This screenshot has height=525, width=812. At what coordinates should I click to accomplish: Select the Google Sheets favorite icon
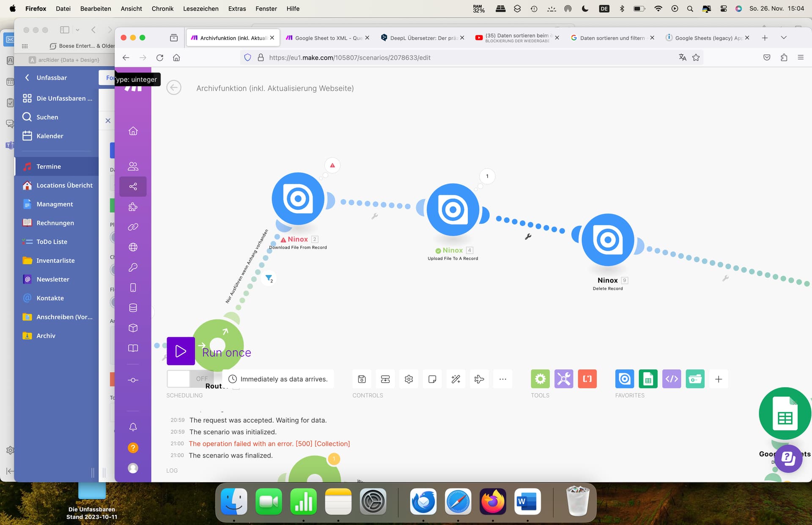coord(648,379)
